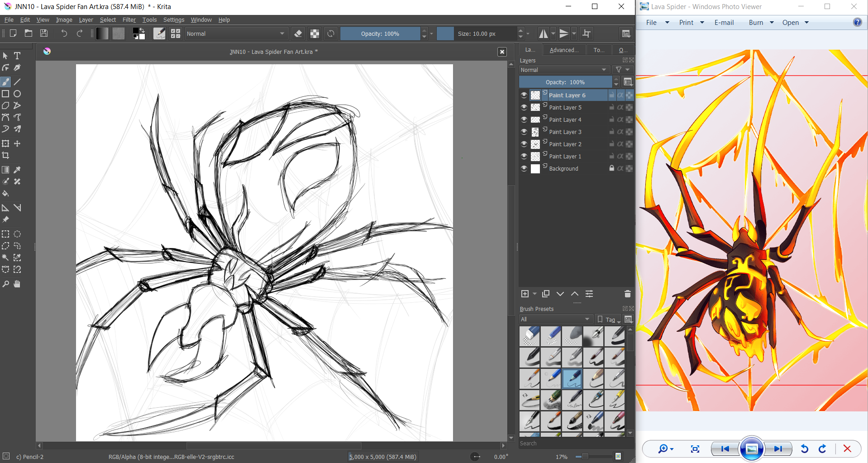868x463 pixels.
Task: Click E-mail in Photo Viewer
Action: (x=724, y=23)
